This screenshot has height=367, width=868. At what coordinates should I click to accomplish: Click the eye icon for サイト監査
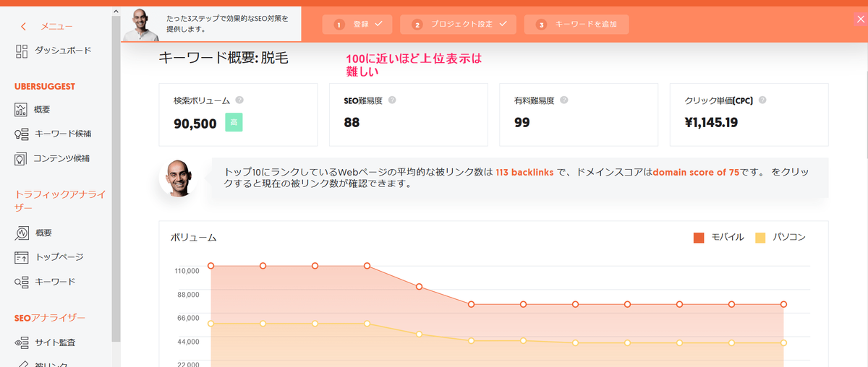[x=21, y=342]
